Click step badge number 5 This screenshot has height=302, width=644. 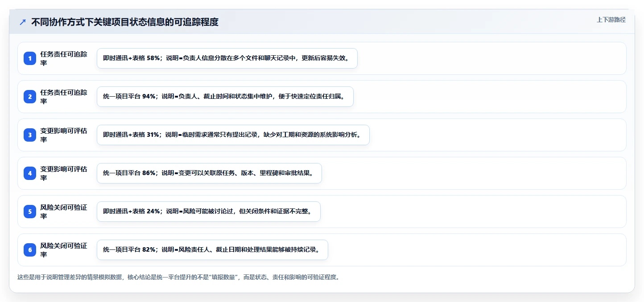(30, 212)
